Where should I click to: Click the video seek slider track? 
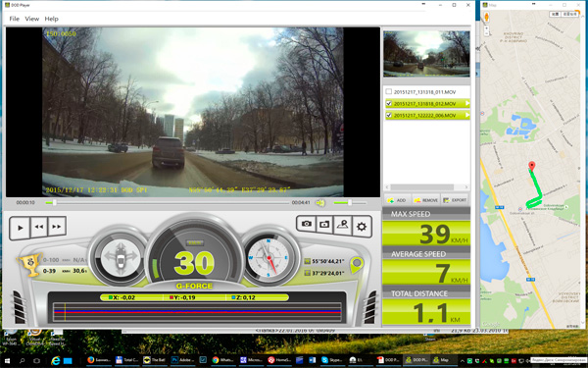tap(168, 203)
